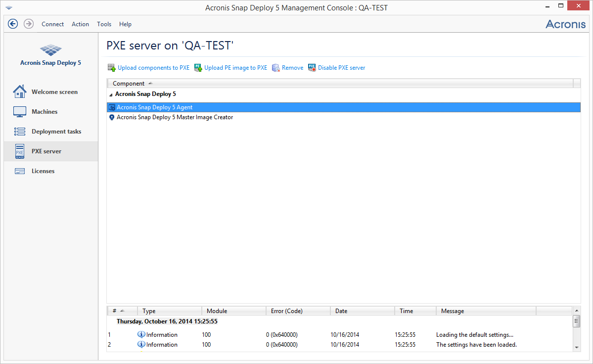The height and width of the screenshot is (364, 593).
Task: Click the back navigation arrow
Action: (x=13, y=23)
